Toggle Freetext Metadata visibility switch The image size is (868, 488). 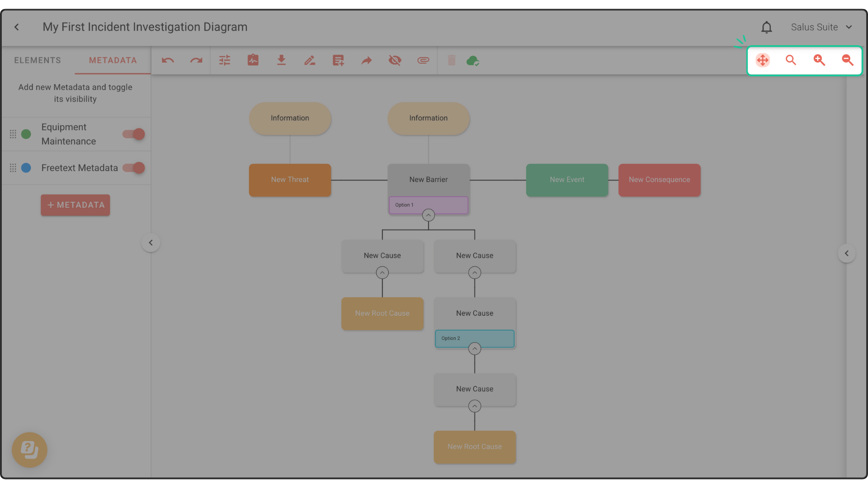[134, 168]
